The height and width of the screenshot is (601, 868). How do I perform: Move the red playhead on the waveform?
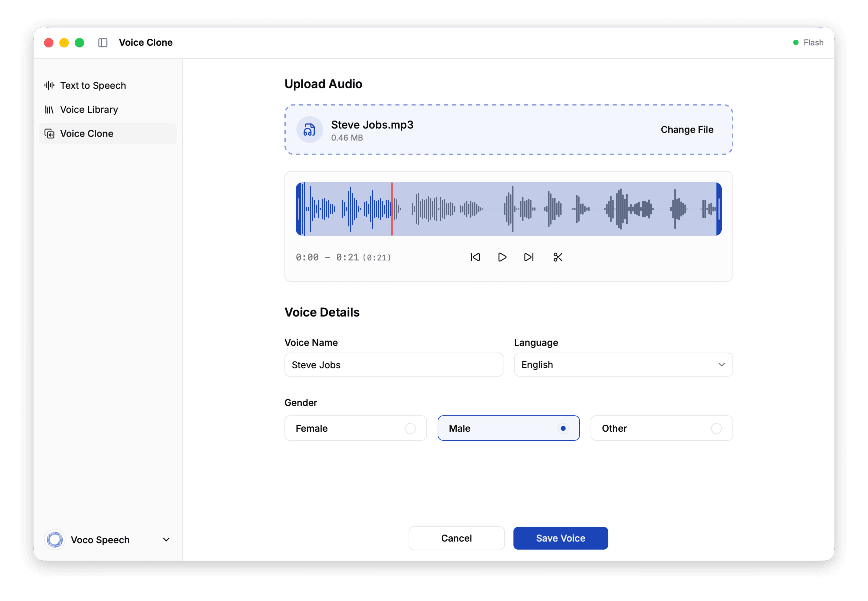pos(392,209)
